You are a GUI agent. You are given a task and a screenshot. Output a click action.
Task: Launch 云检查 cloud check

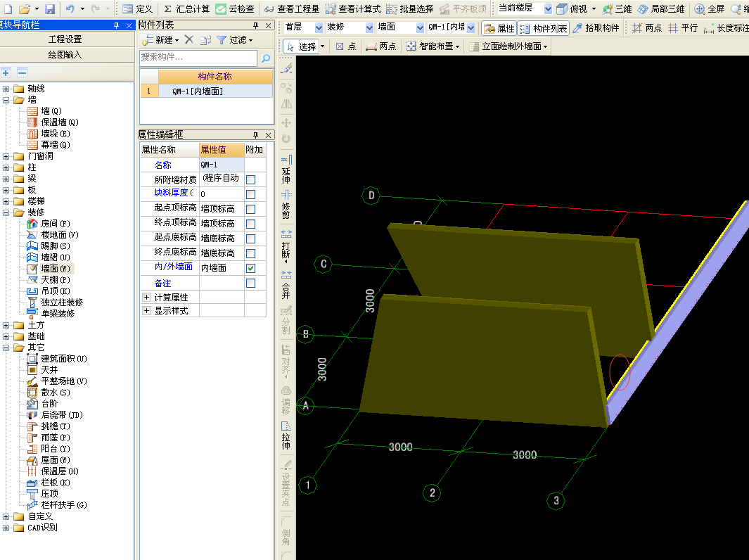pos(234,8)
